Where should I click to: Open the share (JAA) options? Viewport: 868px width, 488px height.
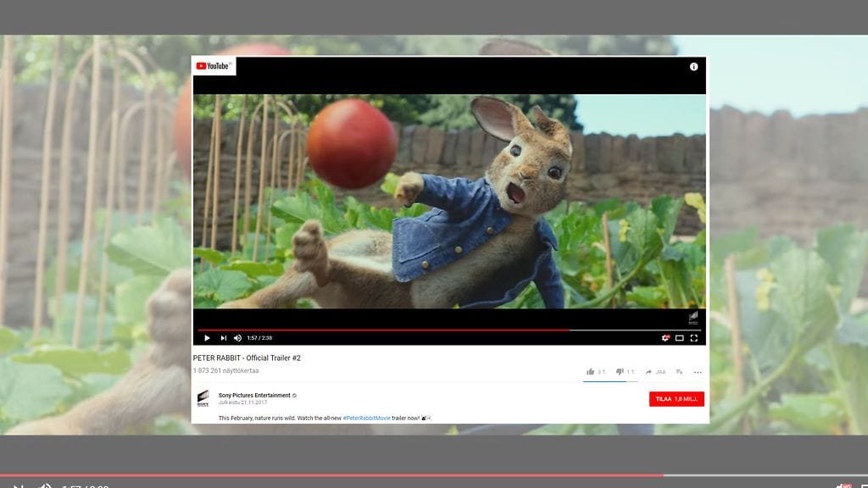pos(654,371)
